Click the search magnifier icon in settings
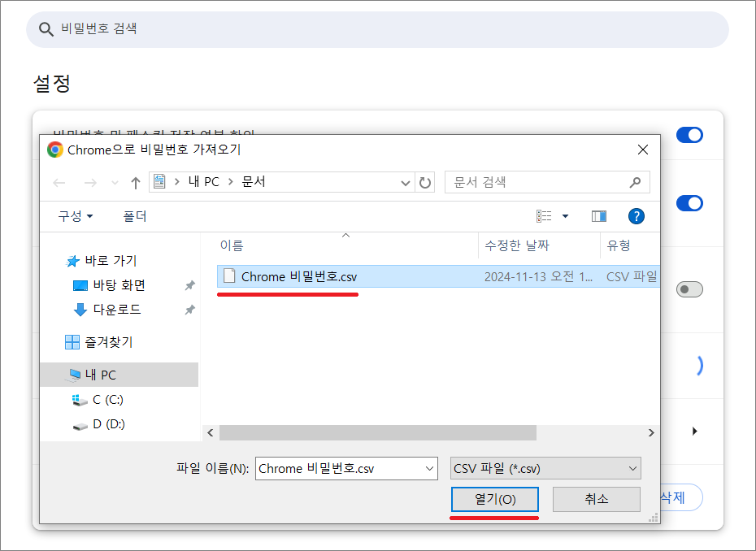Image resolution: width=756 pixels, height=551 pixels. point(46,29)
